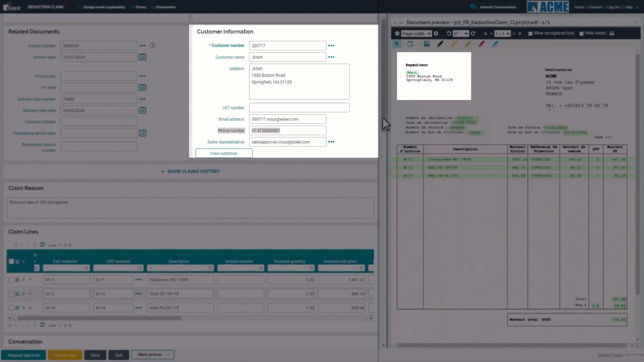Rotate the document preview left
This screenshot has width=644, height=362.
click(449, 34)
